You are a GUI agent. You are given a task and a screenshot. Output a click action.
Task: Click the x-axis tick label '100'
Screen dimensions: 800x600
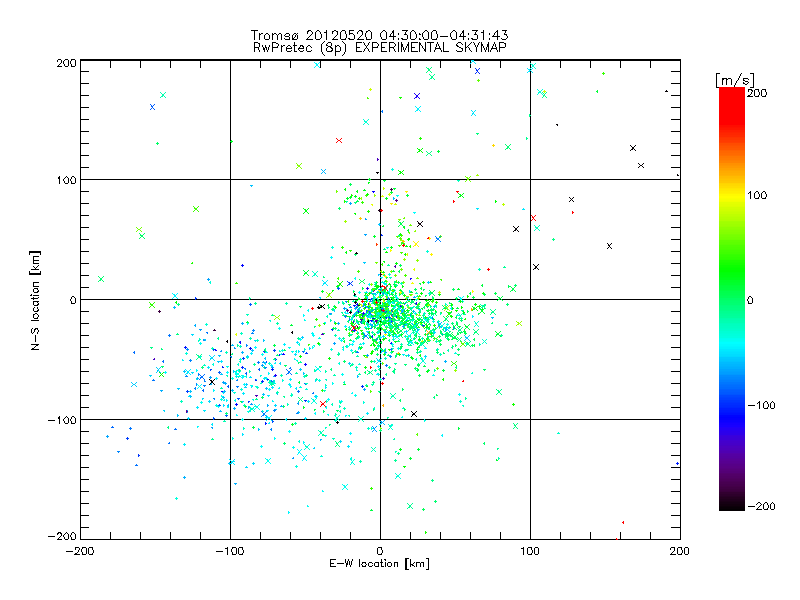(x=530, y=551)
